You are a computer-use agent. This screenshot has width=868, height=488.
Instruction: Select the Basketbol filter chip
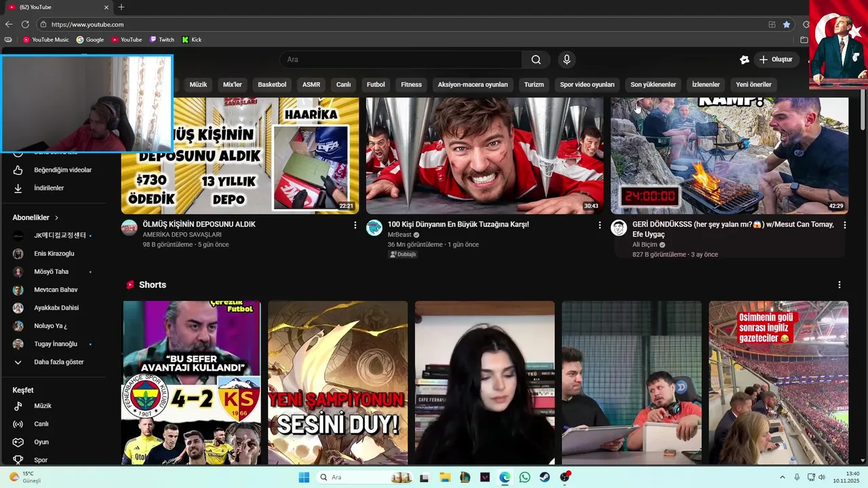click(272, 85)
